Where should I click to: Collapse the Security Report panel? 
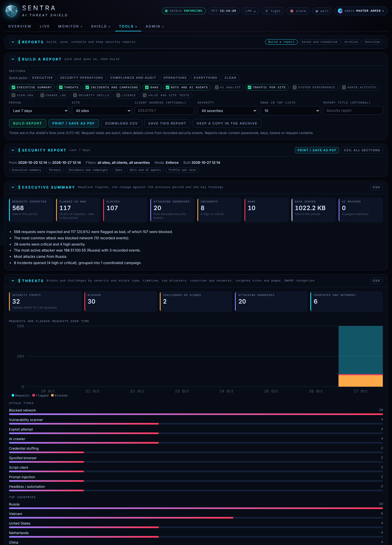(13, 150)
